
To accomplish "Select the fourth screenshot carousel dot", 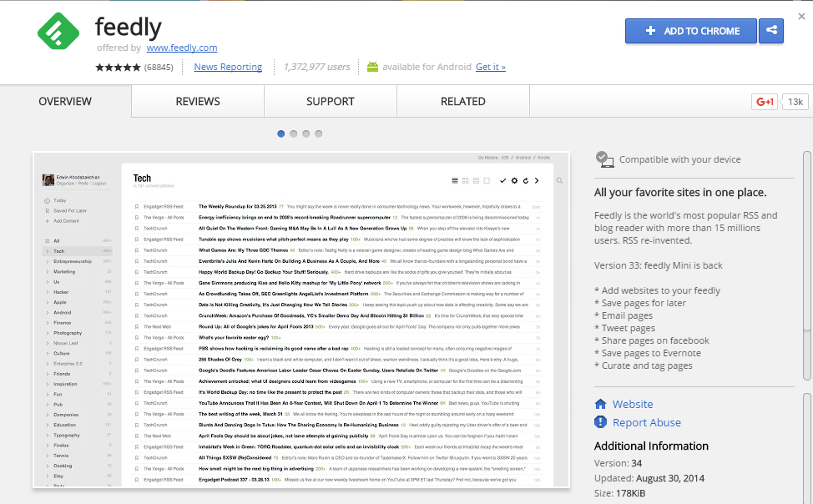I will pos(318,134).
